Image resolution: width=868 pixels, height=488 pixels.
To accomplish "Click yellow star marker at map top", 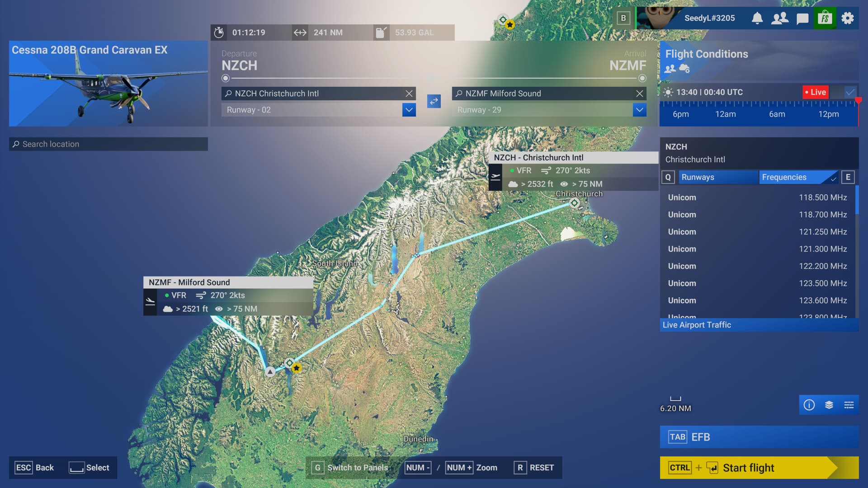I will tap(510, 25).
